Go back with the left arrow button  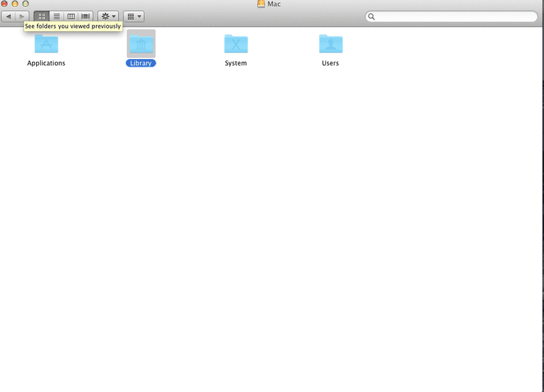[x=8, y=16]
